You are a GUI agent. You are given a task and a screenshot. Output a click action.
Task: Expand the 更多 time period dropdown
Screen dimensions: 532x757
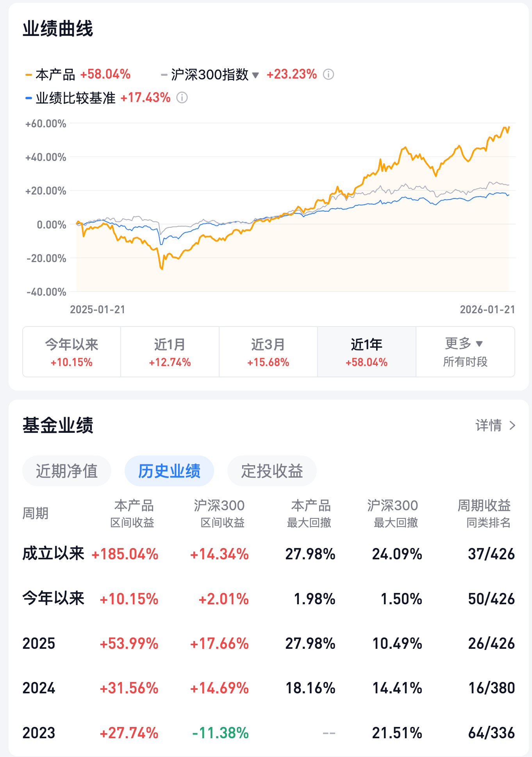(465, 352)
